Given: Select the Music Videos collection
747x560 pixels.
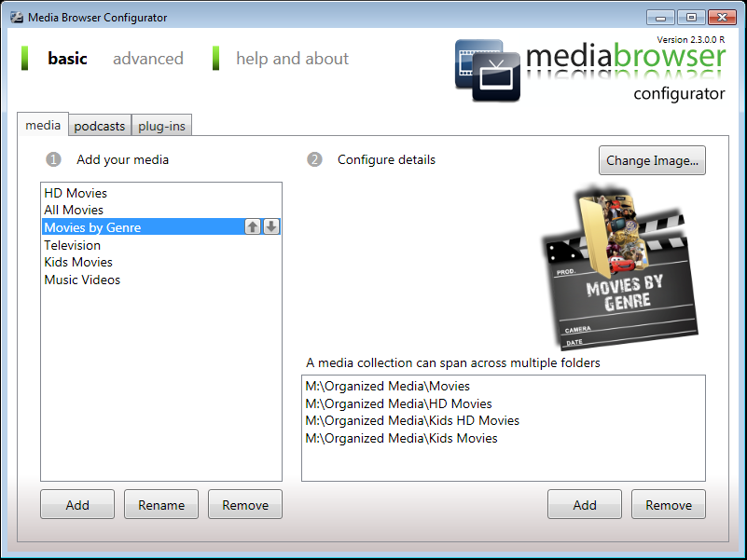Looking at the screenshot, I should tap(82, 280).
